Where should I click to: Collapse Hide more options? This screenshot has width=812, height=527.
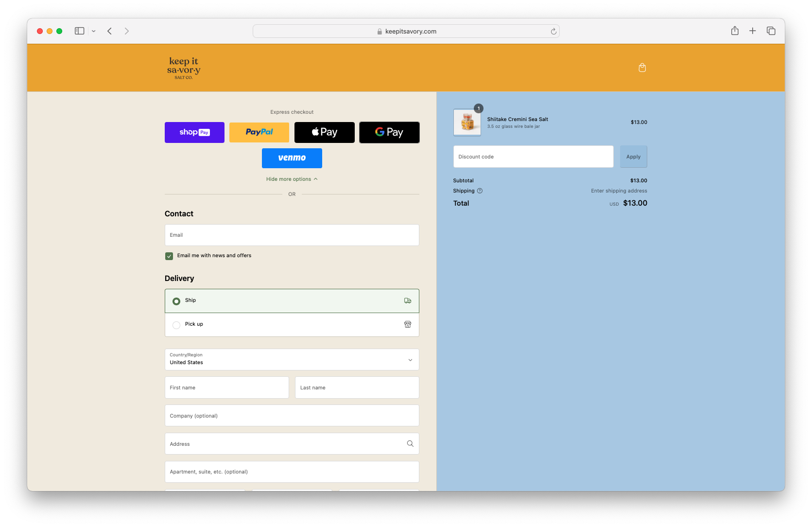pyautogui.click(x=292, y=179)
